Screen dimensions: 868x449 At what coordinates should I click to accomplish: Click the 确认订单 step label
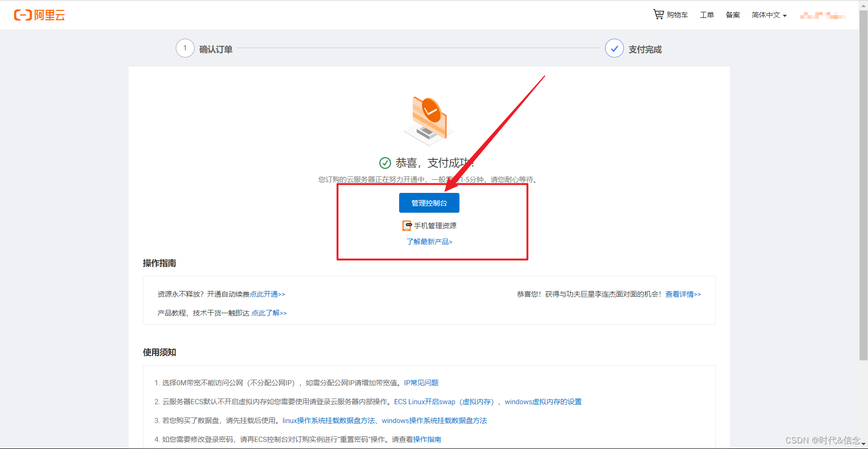(216, 50)
